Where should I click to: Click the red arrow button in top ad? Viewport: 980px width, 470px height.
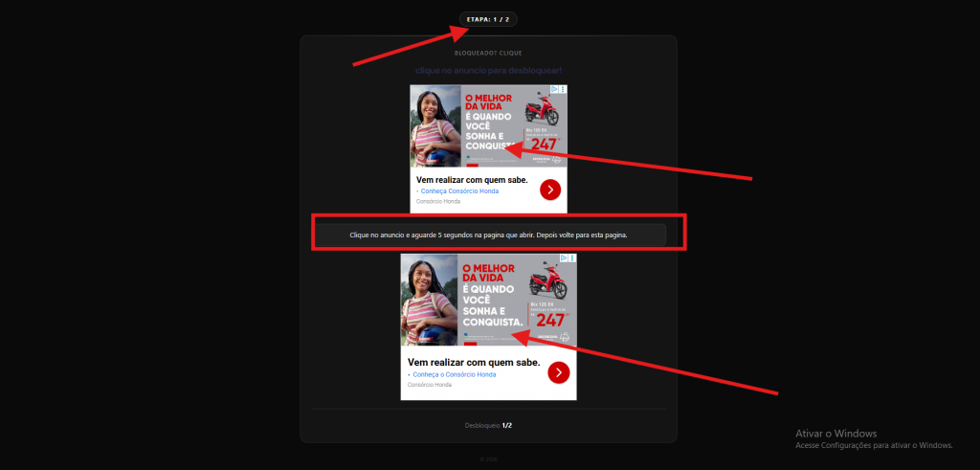click(x=549, y=190)
